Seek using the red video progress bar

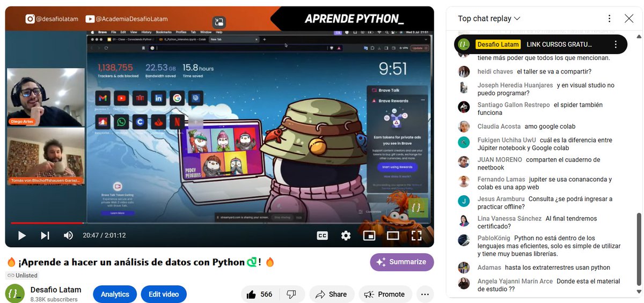coord(219,223)
